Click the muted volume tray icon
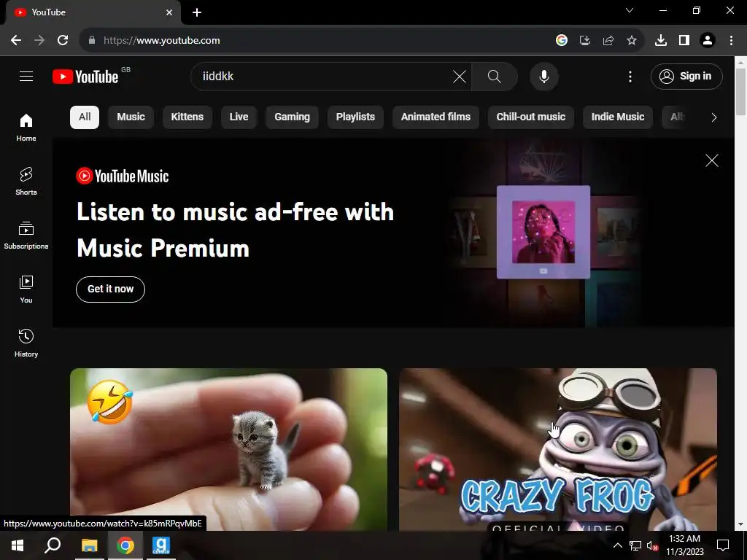747x560 pixels. [652, 545]
